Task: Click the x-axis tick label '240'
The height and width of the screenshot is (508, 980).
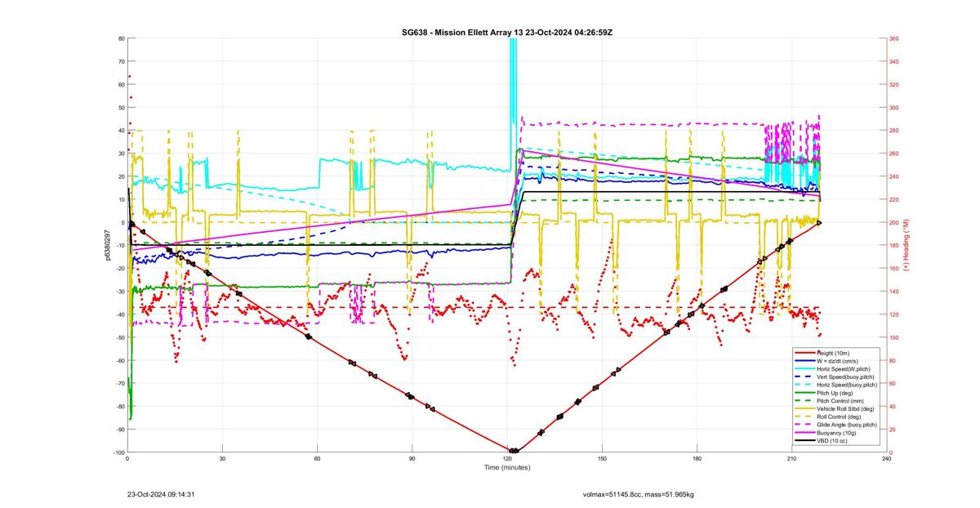Action: pyautogui.click(x=887, y=459)
